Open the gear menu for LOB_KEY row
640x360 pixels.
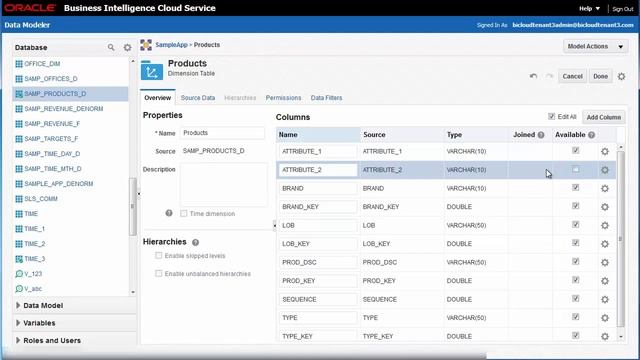[605, 244]
